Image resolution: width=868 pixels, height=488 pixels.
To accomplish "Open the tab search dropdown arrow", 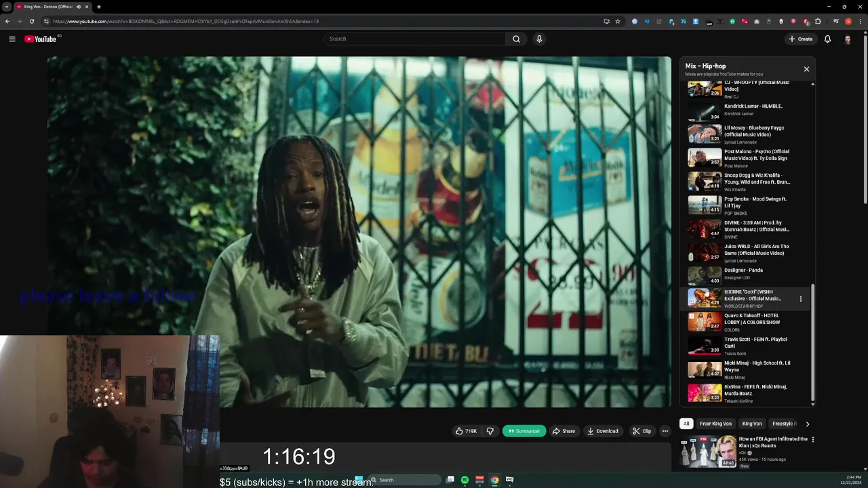I will pyautogui.click(x=7, y=7).
